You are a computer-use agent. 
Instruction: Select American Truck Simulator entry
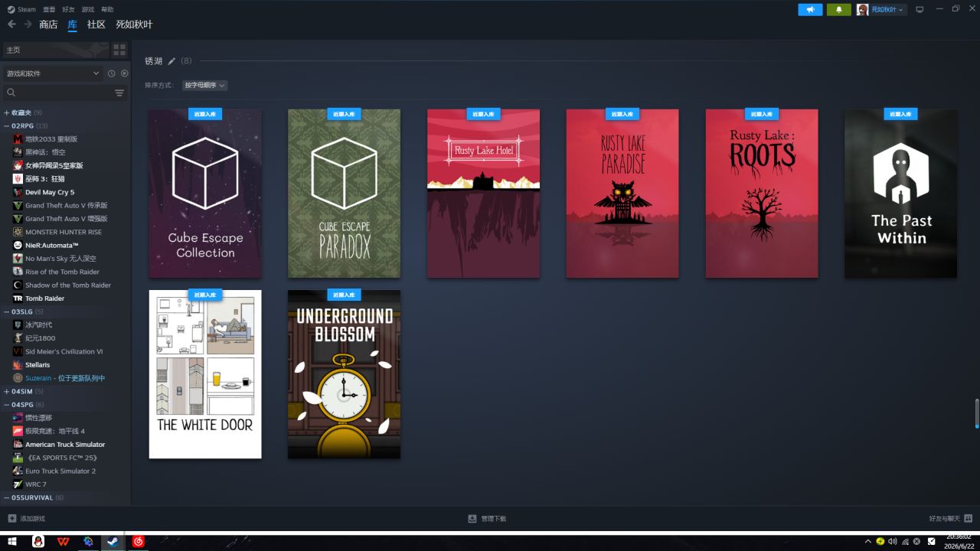pyautogui.click(x=66, y=445)
